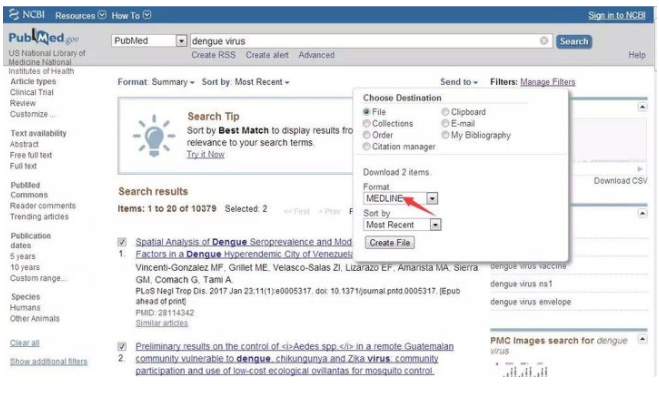The image size is (659, 395).
Task: Click the Search button
Action: (x=574, y=42)
